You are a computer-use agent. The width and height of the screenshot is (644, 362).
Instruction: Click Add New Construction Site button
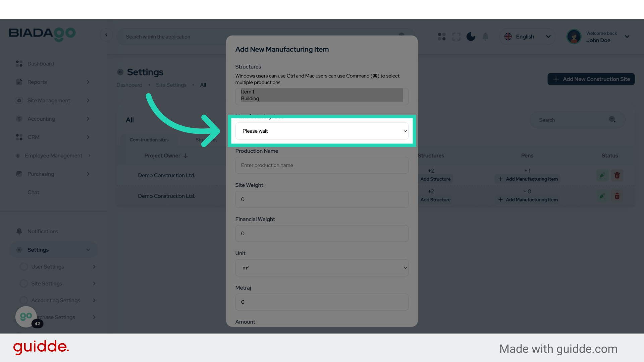tap(591, 79)
